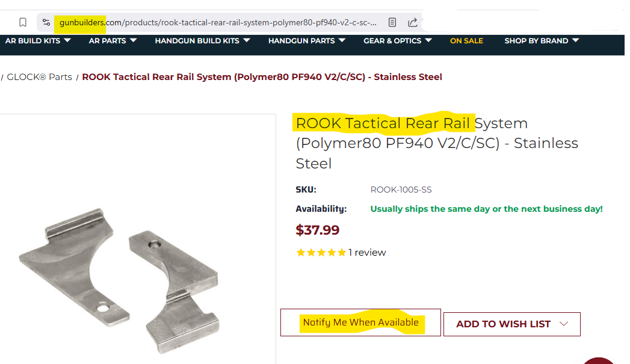630x364 pixels.
Task: Open the Add To Wish List dropdown
Action: [511, 324]
